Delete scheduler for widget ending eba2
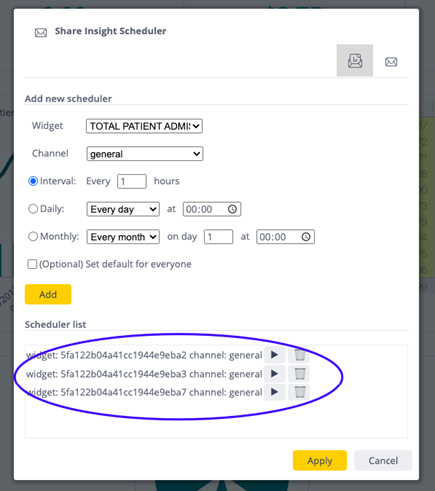Screen dimensions: 435x491 point(300,355)
